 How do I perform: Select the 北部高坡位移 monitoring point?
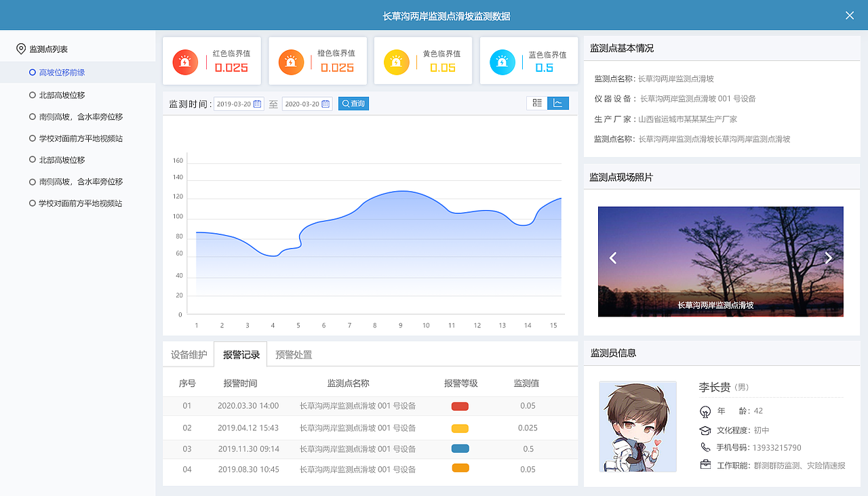point(62,94)
